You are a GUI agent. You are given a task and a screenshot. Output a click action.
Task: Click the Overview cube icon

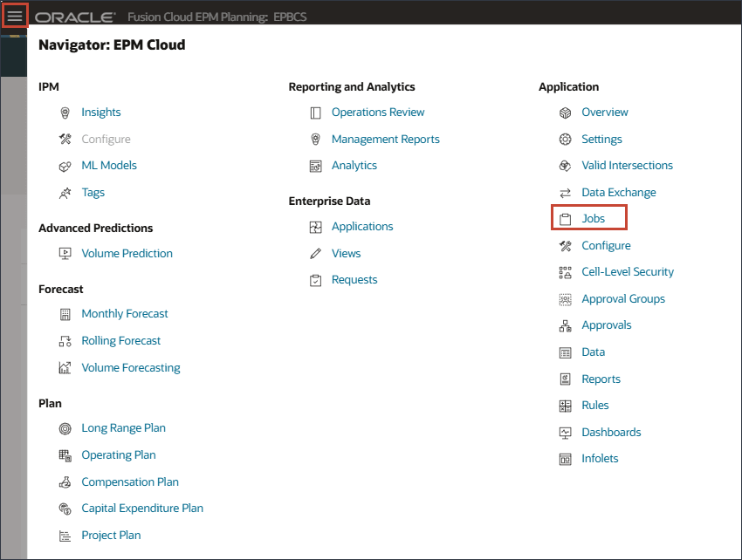(565, 113)
